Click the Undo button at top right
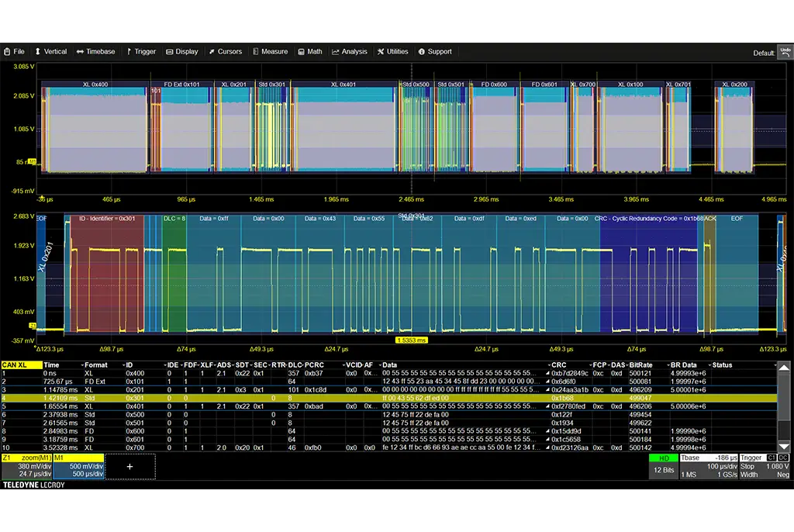 click(785, 52)
